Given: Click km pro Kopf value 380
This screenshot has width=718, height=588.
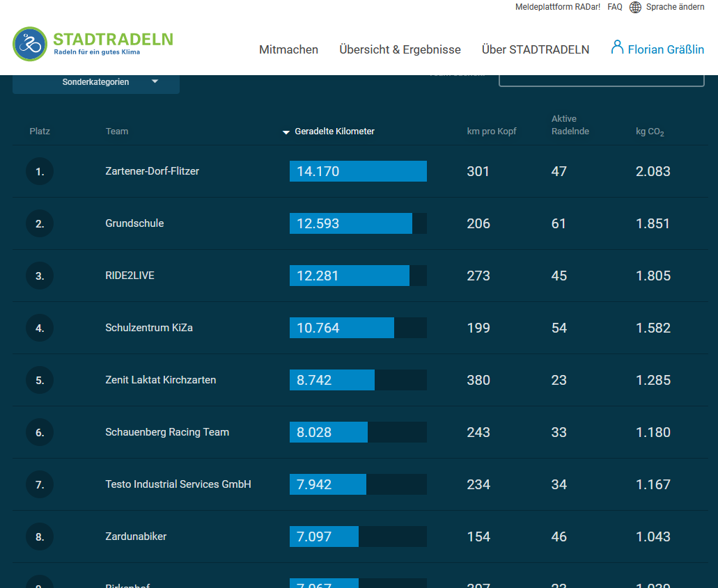Looking at the screenshot, I should pyautogui.click(x=478, y=380).
